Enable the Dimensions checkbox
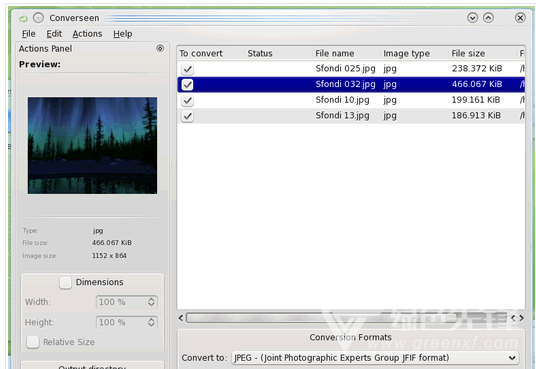The height and width of the screenshot is (369, 536). [65, 283]
